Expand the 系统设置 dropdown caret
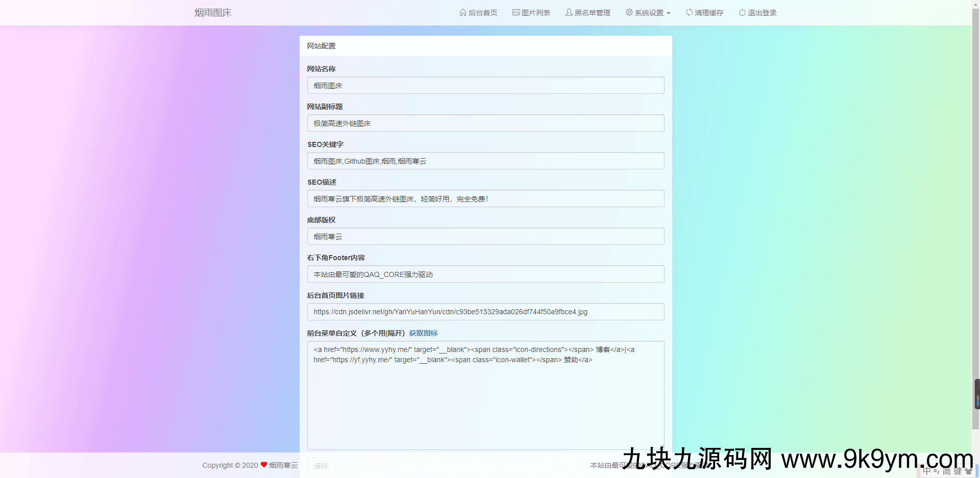The height and width of the screenshot is (478, 980). tap(669, 13)
